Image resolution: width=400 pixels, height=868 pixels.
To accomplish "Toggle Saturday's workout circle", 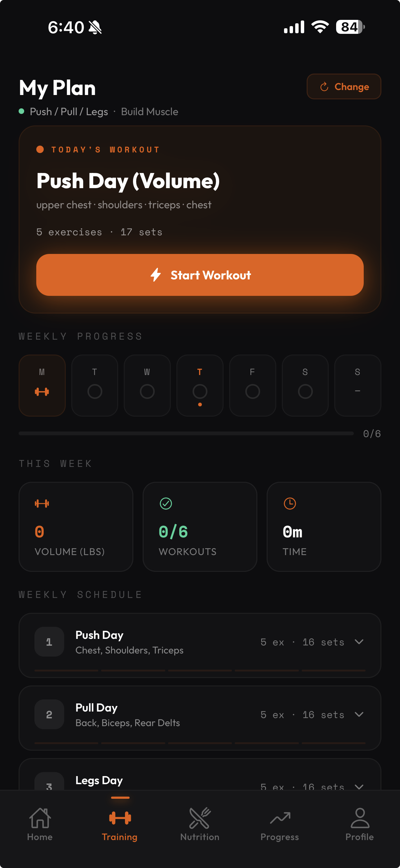I will [x=305, y=391].
